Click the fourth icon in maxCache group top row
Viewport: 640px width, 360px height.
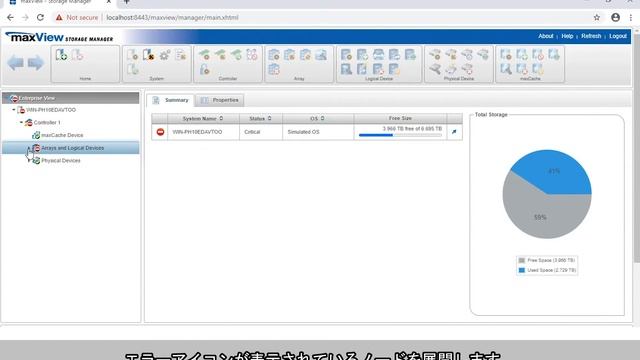click(554, 55)
